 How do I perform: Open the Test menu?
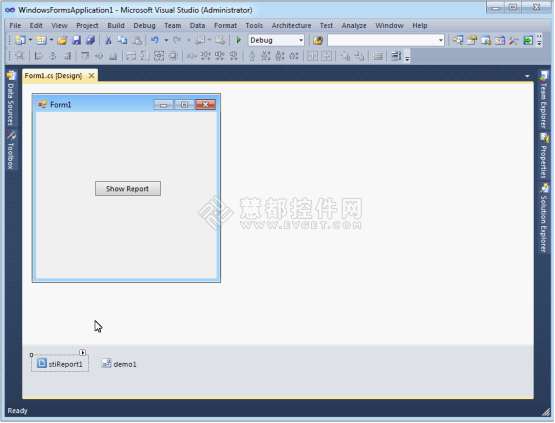coord(326,25)
